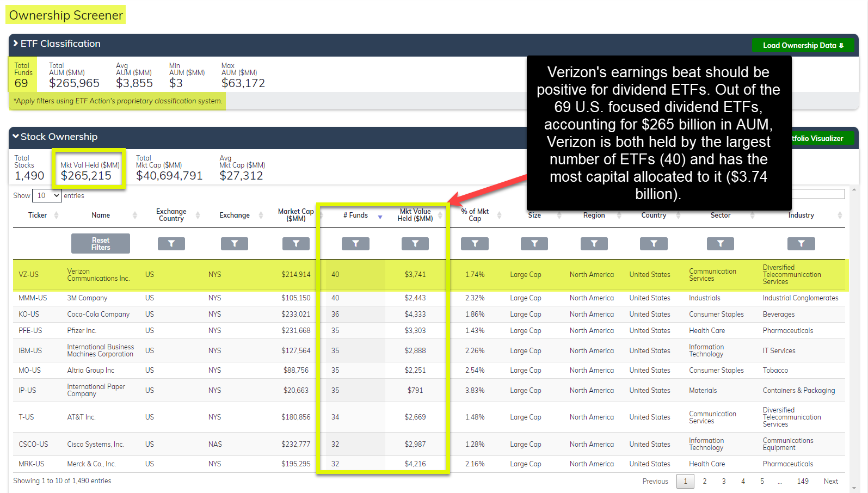This screenshot has width=868, height=493.
Task: Click the Avg Mkt Cap $27,312 value
Action: 241,176
